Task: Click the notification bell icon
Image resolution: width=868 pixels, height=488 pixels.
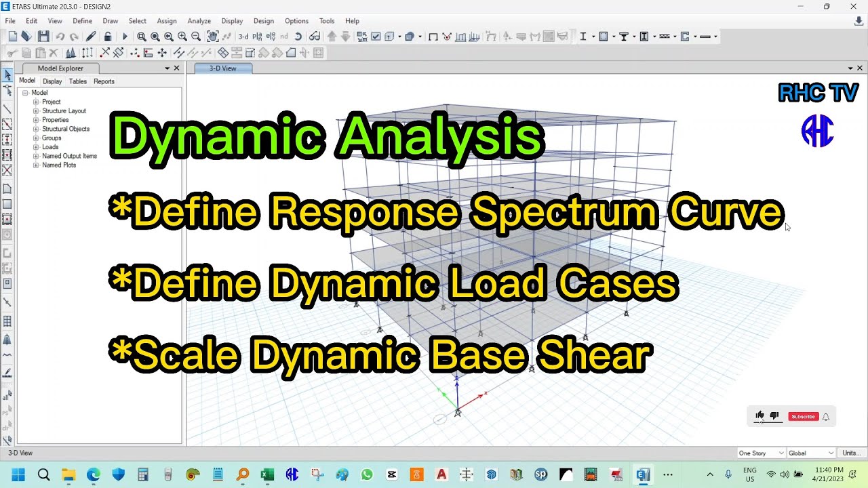Action: (826, 417)
